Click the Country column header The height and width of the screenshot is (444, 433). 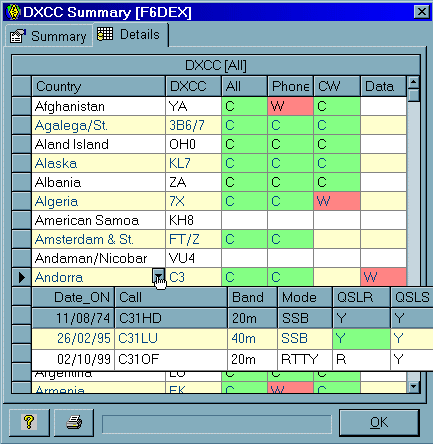[98, 86]
